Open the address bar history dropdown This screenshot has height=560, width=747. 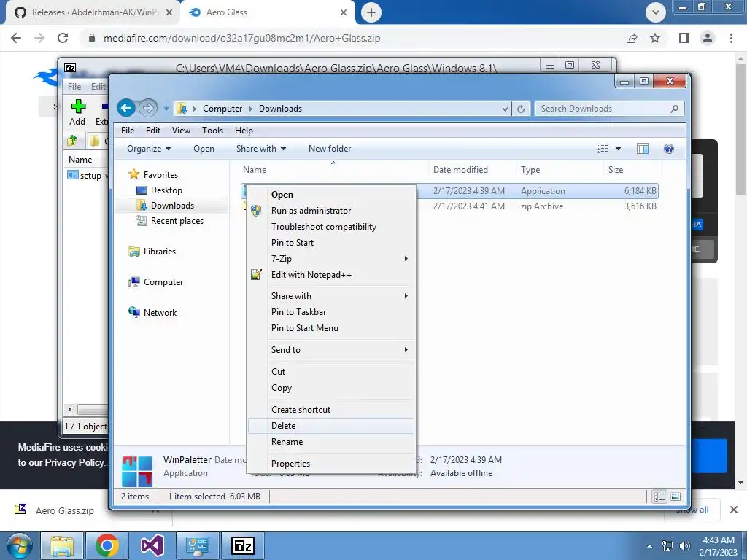click(505, 109)
